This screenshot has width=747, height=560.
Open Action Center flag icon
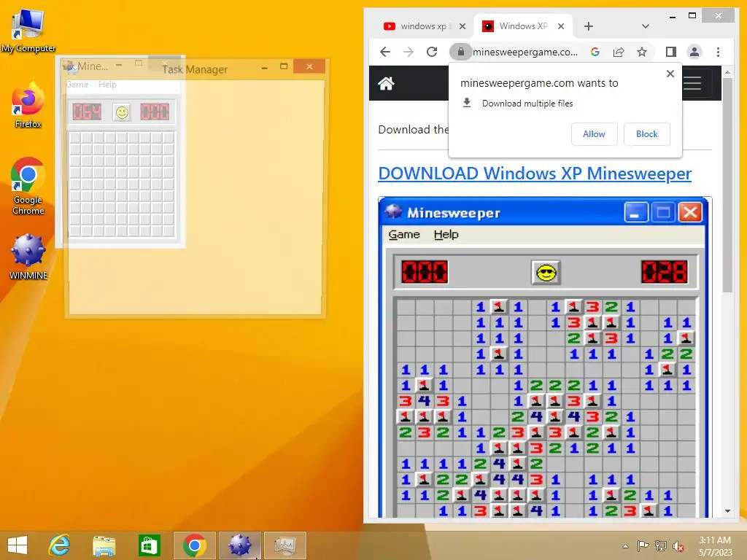pos(643,546)
